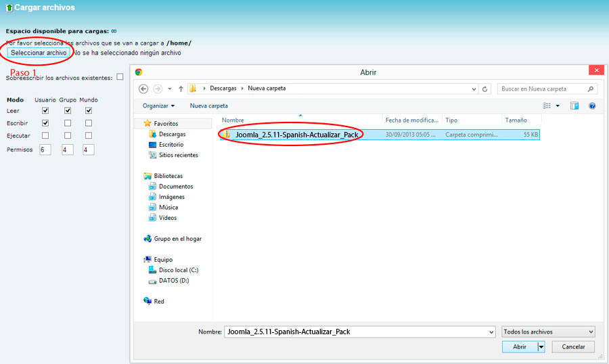This screenshot has height=364, width=609.
Task: Click the Buscar en Nueva carpeta field
Action: [545, 89]
